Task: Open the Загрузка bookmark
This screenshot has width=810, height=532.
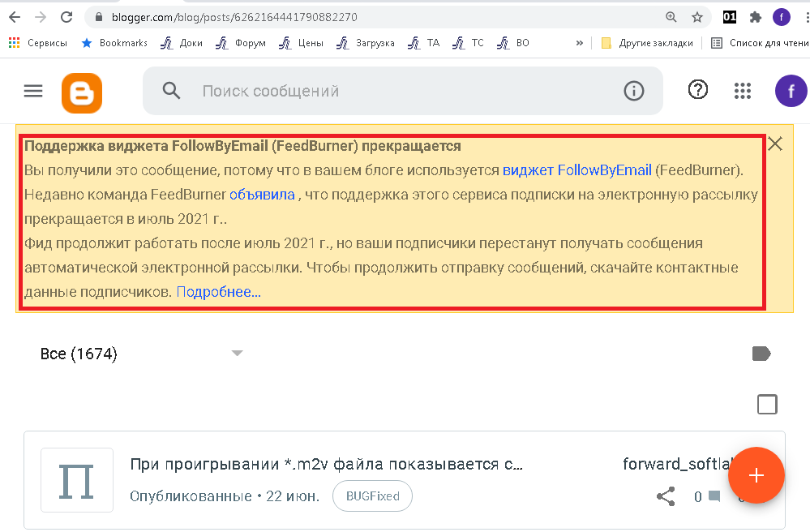Action: [x=365, y=43]
